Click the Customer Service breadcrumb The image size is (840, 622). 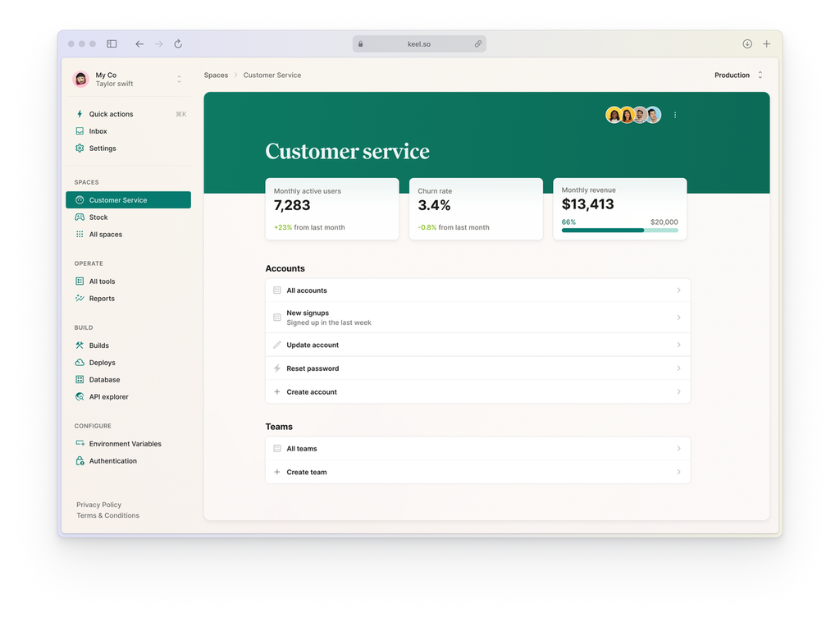pyautogui.click(x=272, y=75)
